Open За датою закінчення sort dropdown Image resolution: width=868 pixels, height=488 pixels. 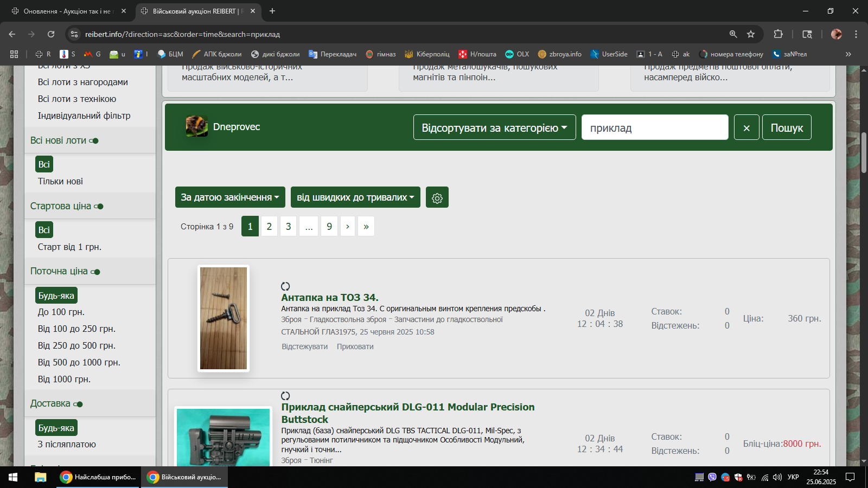[x=230, y=197]
